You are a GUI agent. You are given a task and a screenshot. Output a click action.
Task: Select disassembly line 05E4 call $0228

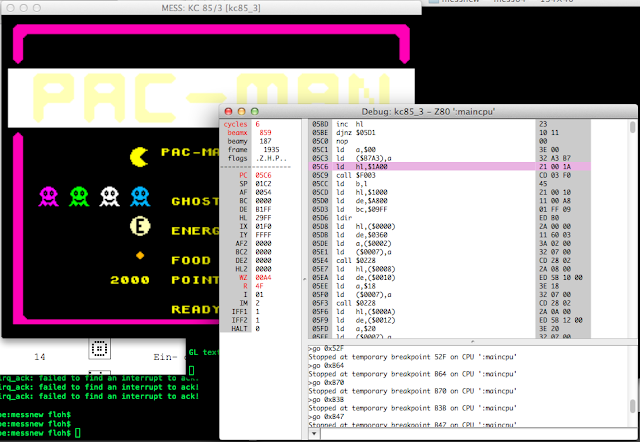point(450,260)
